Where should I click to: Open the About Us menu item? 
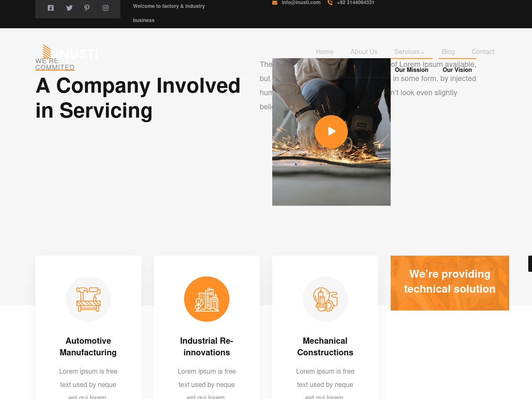(x=364, y=52)
